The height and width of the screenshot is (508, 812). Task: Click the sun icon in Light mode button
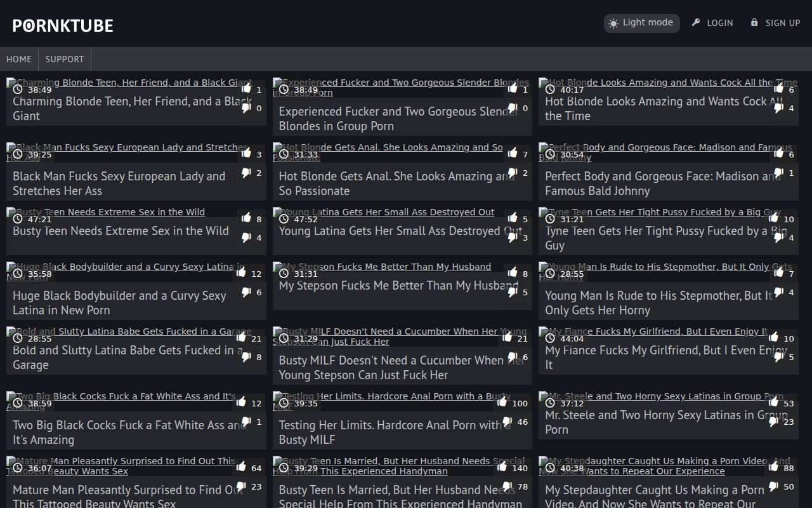[613, 23]
